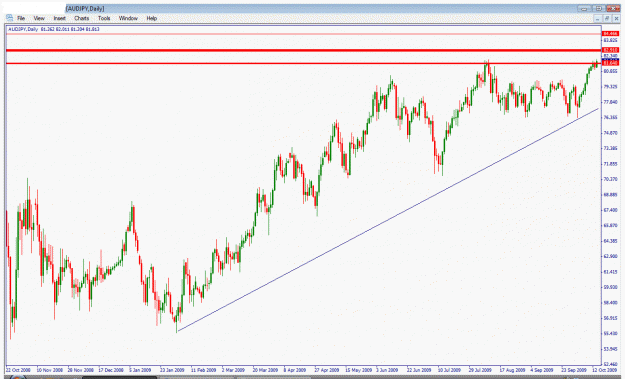
Task: Click the 29 Jul 2009 date label
Action: 480,370
